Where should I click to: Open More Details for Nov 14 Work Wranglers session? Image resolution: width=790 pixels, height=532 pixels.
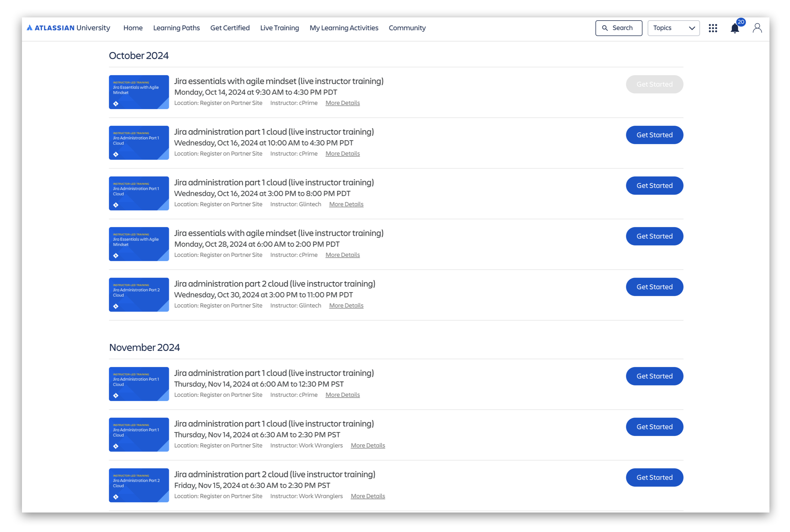pyautogui.click(x=367, y=445)
